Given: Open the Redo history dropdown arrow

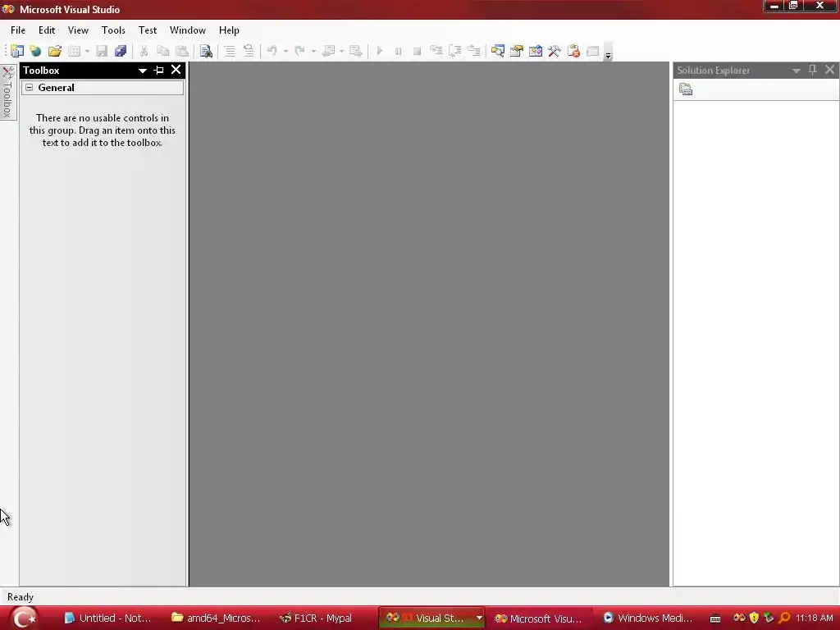Looking at the screenshot, I should pos(313,52).
